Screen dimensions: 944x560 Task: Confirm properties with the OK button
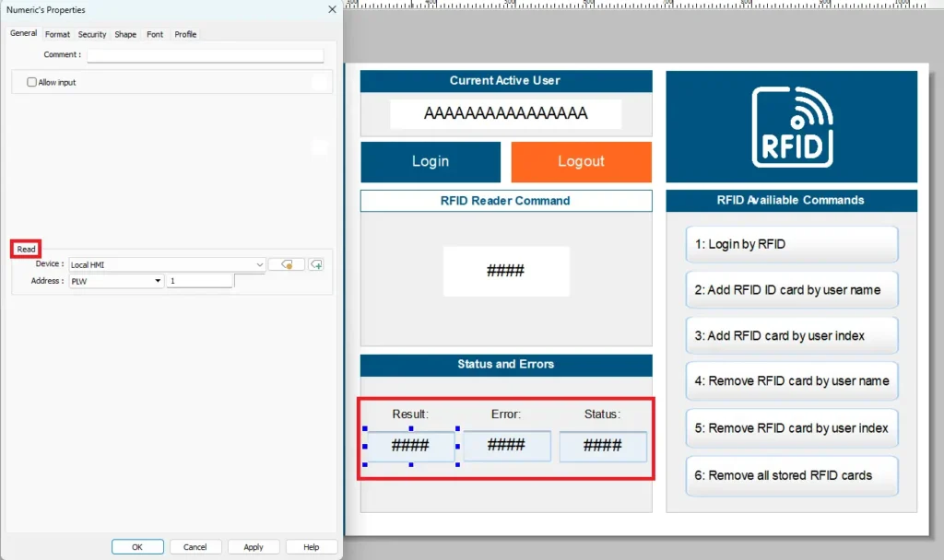(x=136, y=546)
